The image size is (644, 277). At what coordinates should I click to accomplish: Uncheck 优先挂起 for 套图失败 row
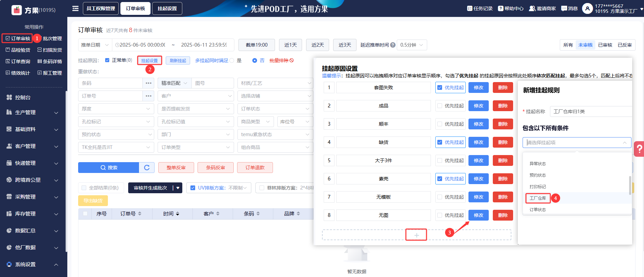click(x=440, y=87)
